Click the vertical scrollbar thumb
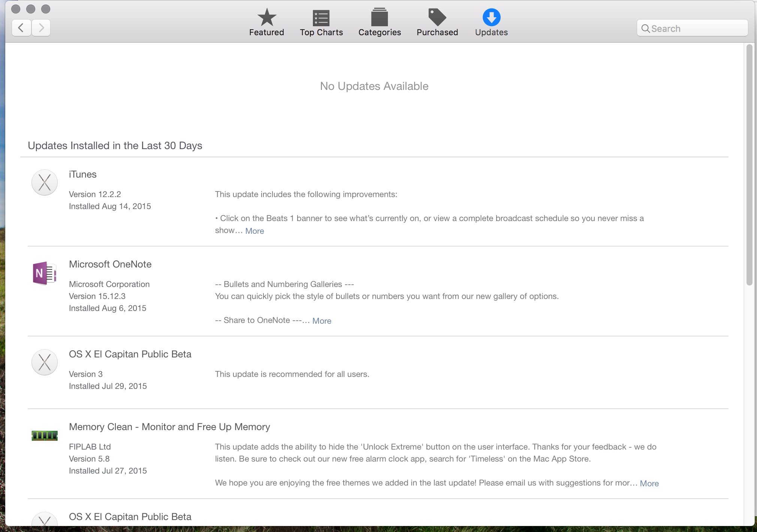Screen dimensions: 757x532 (x=749, y=165)
